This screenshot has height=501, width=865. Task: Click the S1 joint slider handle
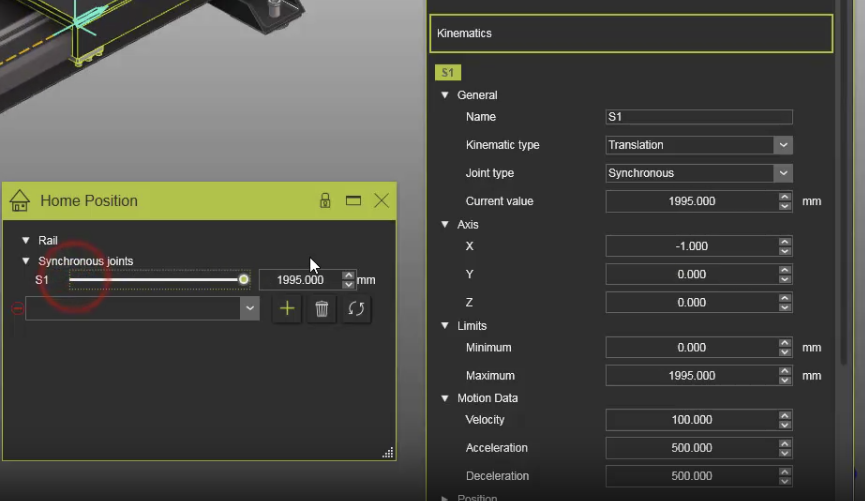244,280
